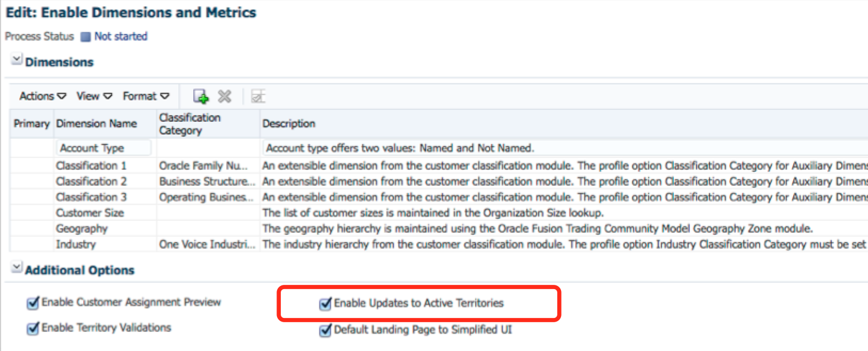Select the Account Type dimension field
This screenshot has width=868, height=351.
click(x=103, y=148)
